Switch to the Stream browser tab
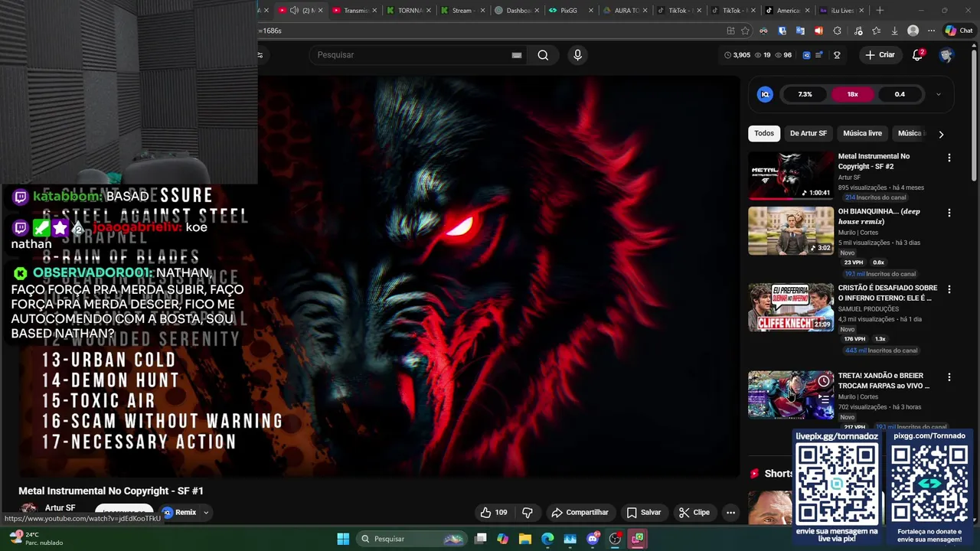Image resolution: width=980 pixels, height=551 pixels. (463, 11)
